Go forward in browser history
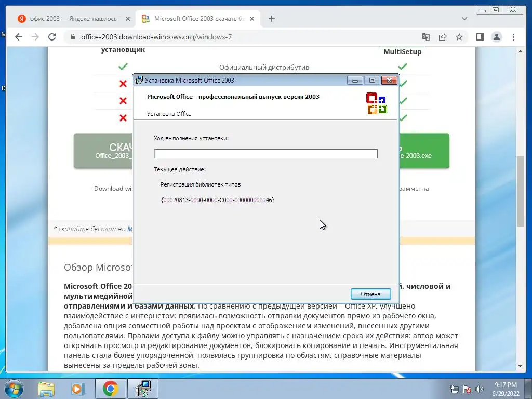The height and width of the screenshot is (399, 532). click(35, 37)
